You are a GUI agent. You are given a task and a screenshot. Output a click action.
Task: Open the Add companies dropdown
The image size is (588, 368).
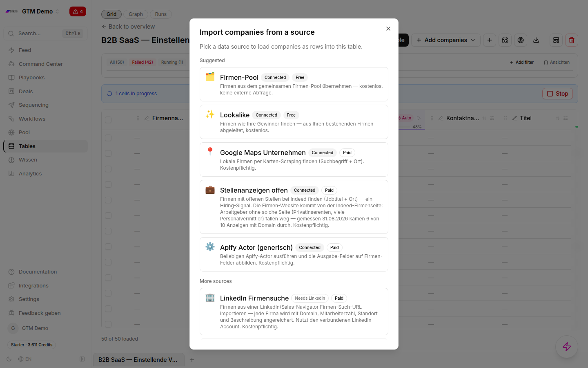coord(445,40)
